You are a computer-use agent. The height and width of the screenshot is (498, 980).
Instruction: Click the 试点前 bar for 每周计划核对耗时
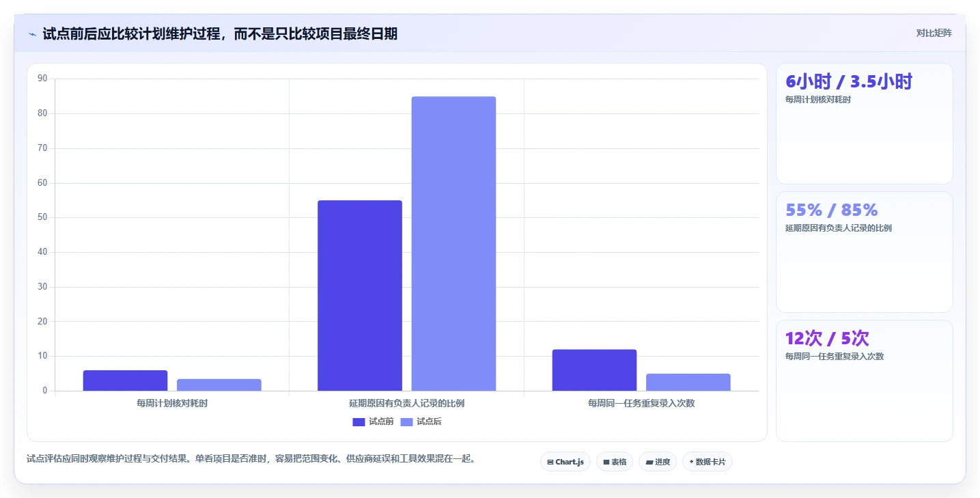125,381
